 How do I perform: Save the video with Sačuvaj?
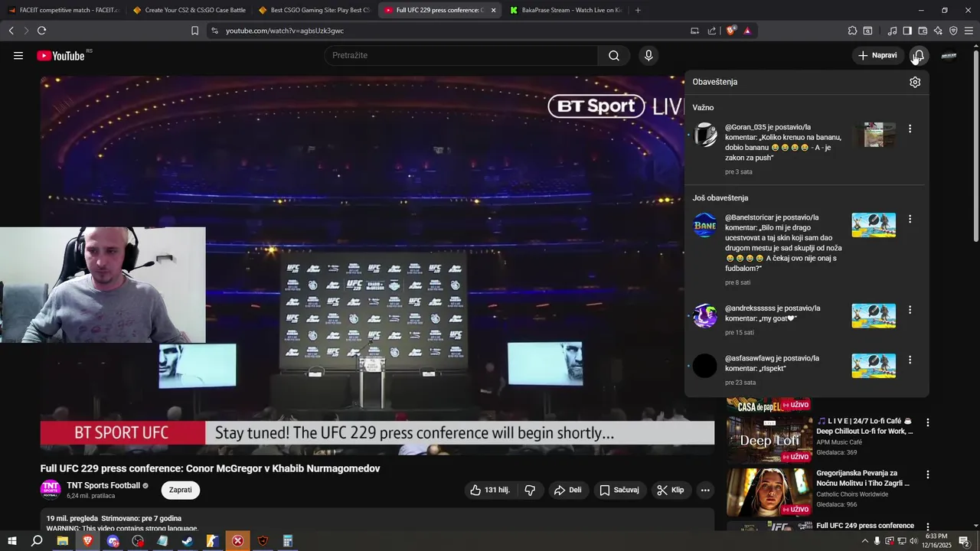click(619, 491)
